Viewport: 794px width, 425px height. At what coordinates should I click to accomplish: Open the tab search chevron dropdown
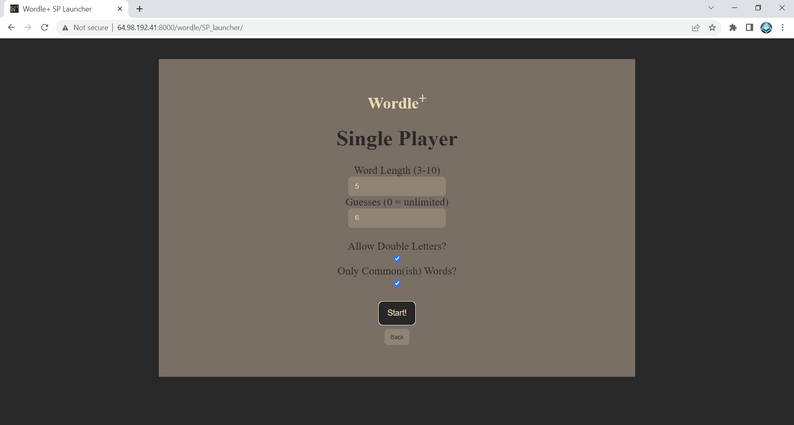pos(711,8)
